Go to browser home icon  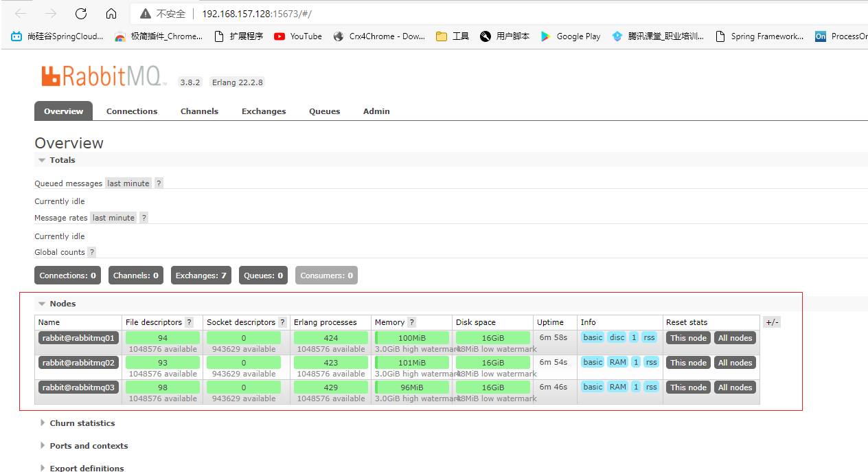coord(111,14)
